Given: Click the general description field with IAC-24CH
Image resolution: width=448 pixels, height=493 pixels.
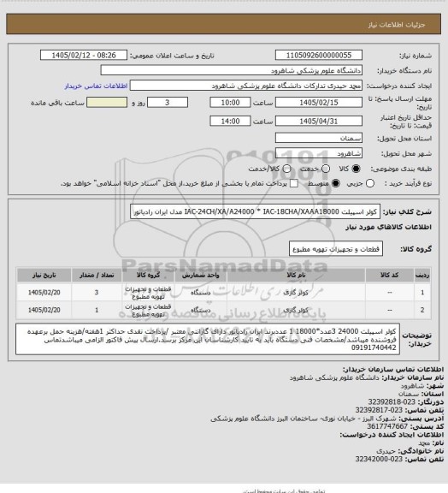Looking at the screenshot, I should pyautogui.click(x=255, y=211).
